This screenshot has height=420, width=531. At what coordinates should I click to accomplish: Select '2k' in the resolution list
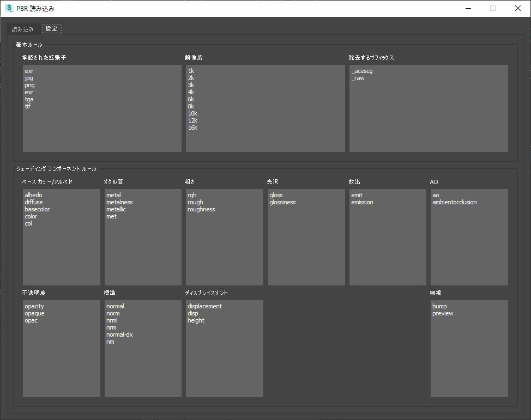pyautogui.click(x=191, y=78)
